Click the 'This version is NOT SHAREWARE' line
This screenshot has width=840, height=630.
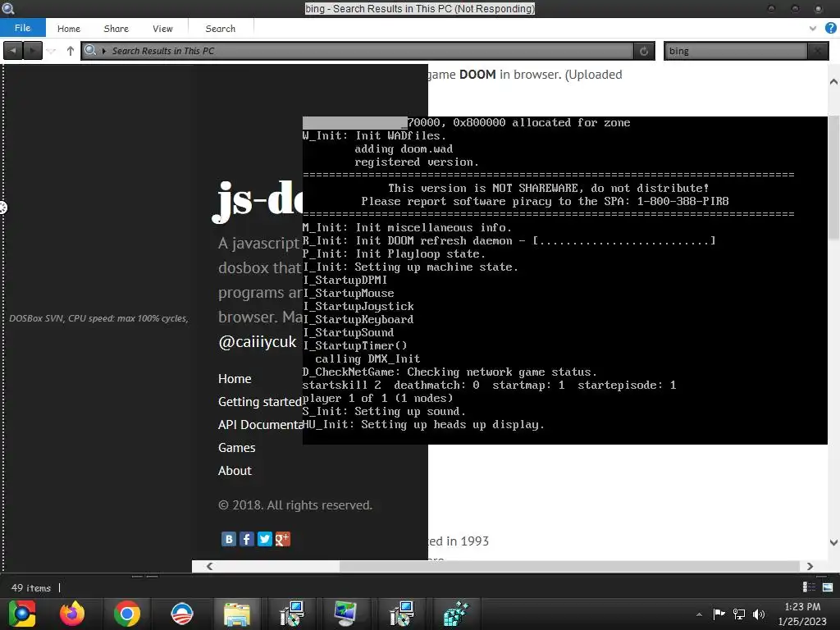[x=549, y=188]
